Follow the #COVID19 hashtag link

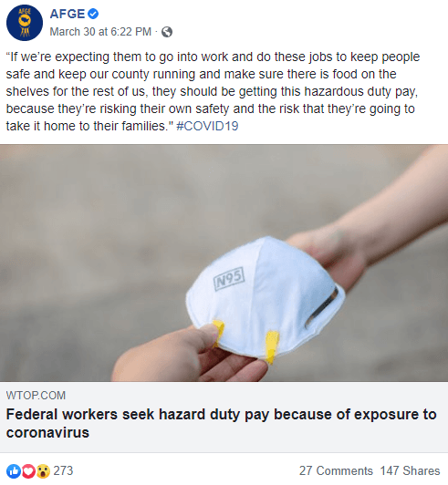tap(207, 126)
